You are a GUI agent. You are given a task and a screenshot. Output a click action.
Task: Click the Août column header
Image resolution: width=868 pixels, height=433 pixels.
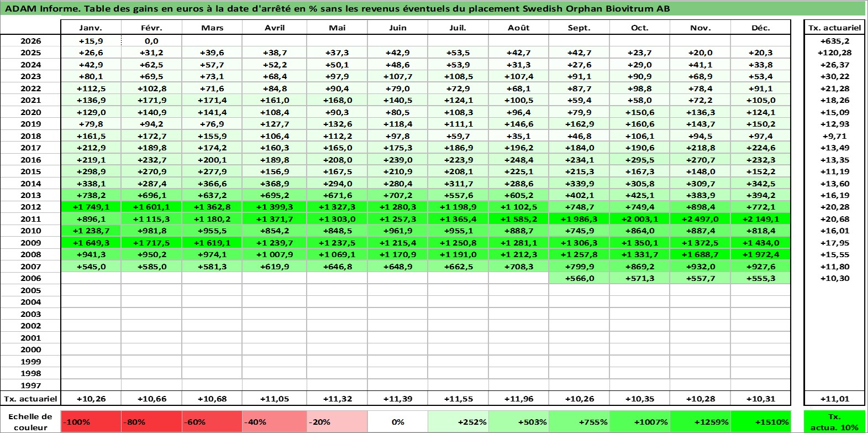[x=518, y=28]
